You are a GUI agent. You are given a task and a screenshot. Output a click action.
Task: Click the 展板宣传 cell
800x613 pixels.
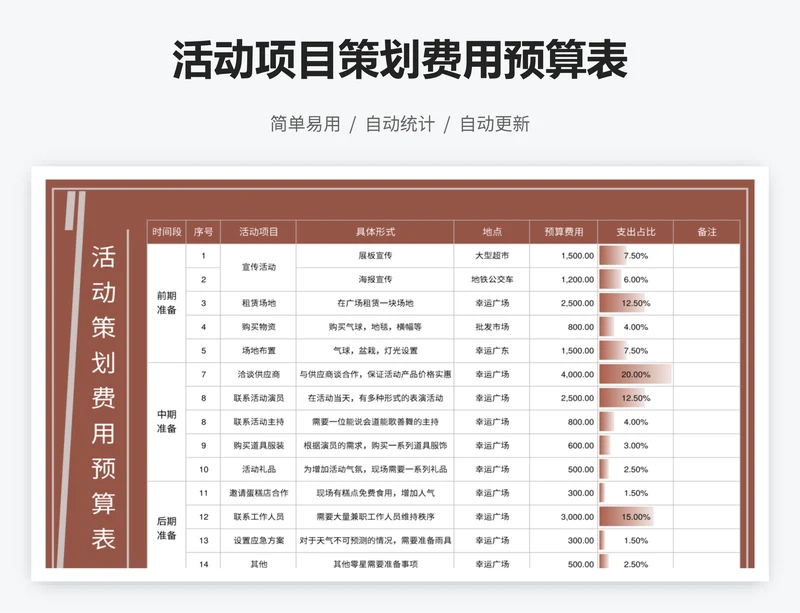375,256
